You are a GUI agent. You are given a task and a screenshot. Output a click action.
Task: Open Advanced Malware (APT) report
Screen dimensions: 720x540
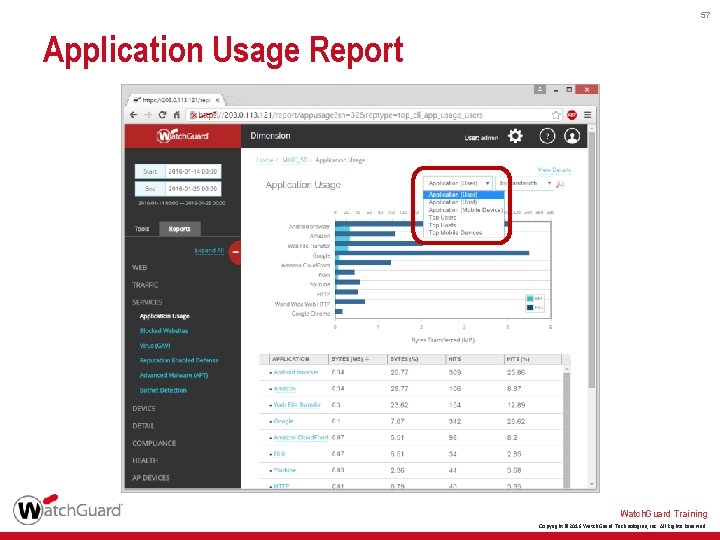pos(174,375)
